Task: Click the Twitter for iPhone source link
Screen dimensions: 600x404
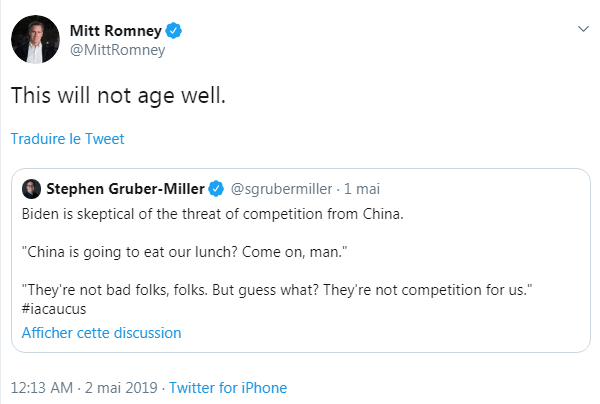Action: point(228,388)
